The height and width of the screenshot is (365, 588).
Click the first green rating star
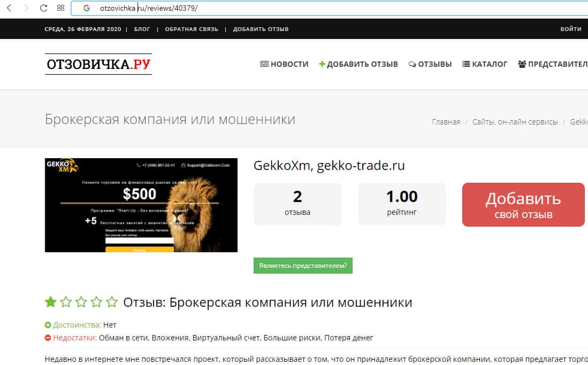pyautogui.click(x=51, y=301)
